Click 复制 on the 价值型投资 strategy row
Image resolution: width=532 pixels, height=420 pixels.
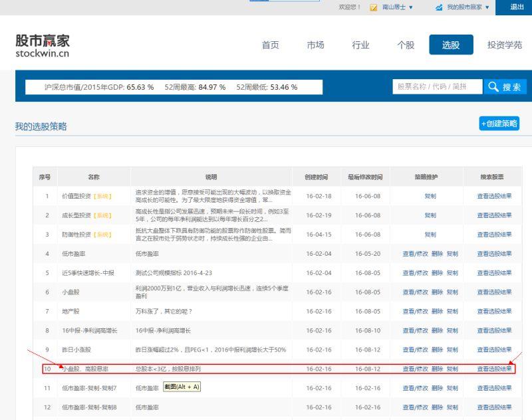click(430, 196)
